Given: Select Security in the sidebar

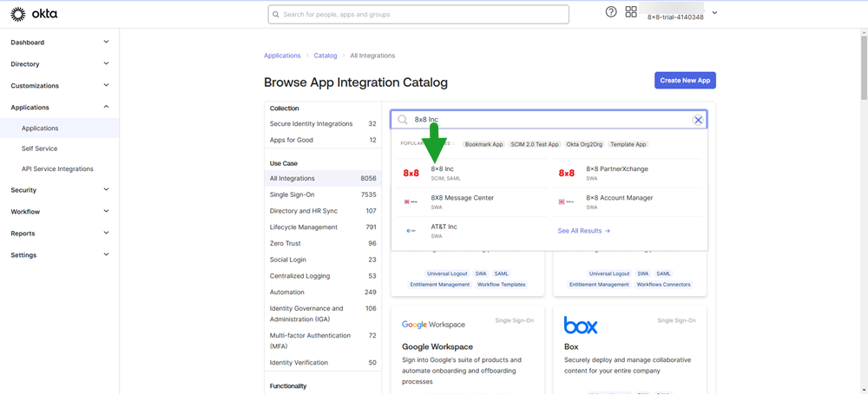Looking at the screenshot, I should (23, 190).
